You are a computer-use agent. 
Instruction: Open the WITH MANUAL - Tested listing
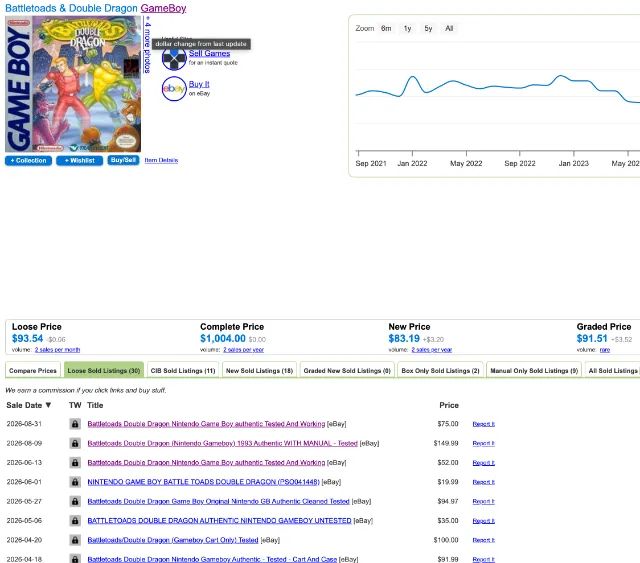[x=222, y=443]
